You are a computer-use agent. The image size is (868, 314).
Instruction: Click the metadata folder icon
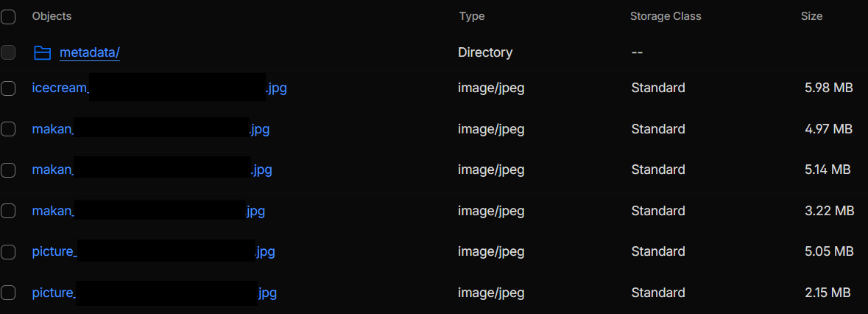click(x=43, y=53)
